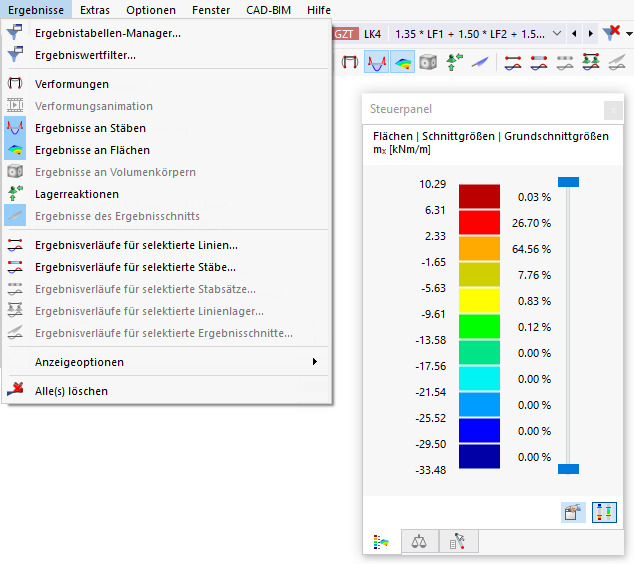Toggle support reactions toolbar icon
Viewport: 634px width, 564px height.
coord(454,62)
